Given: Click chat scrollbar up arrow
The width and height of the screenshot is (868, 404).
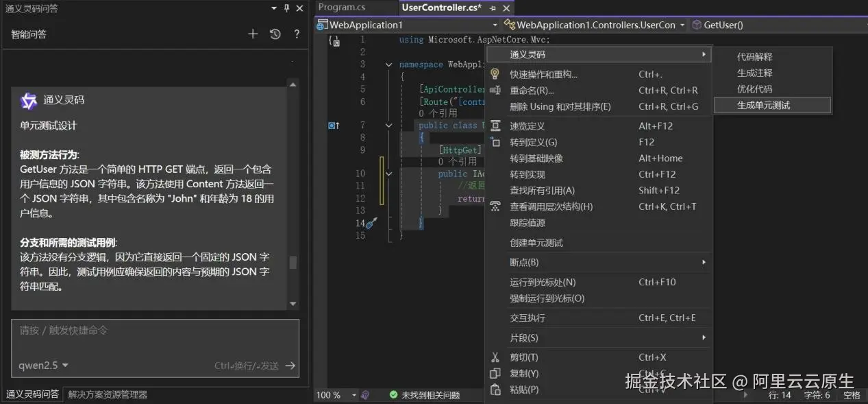Looking at the screenshot, I should pos(293,85).
